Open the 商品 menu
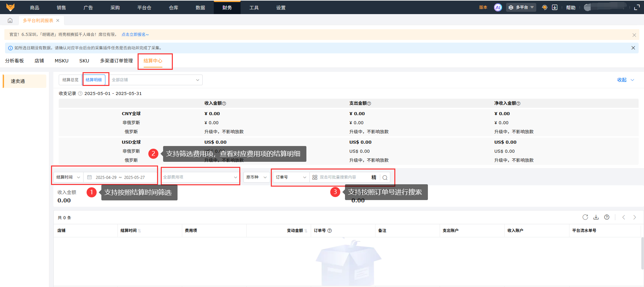Screen dimensions: 644x287 coord(35,7)
